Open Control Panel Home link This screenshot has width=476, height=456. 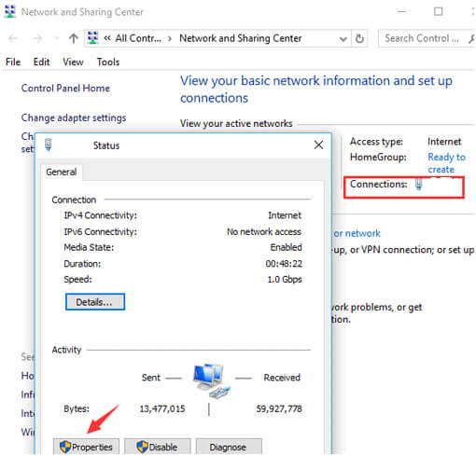[x=65, y=88]
